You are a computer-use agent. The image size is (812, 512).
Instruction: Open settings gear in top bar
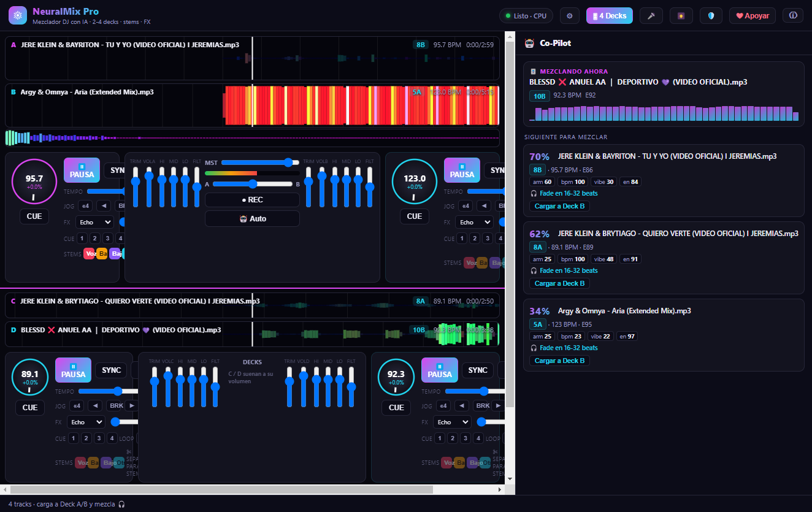(x=569, y=16)
